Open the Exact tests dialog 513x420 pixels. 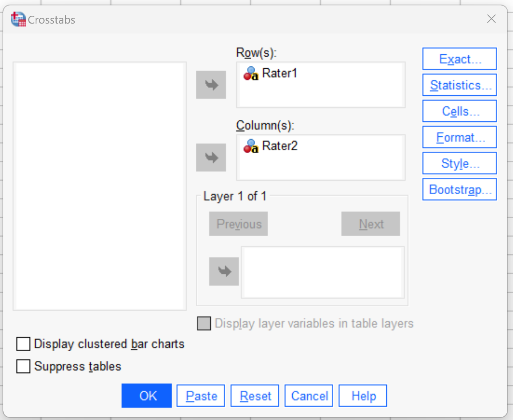click(459, 59)
